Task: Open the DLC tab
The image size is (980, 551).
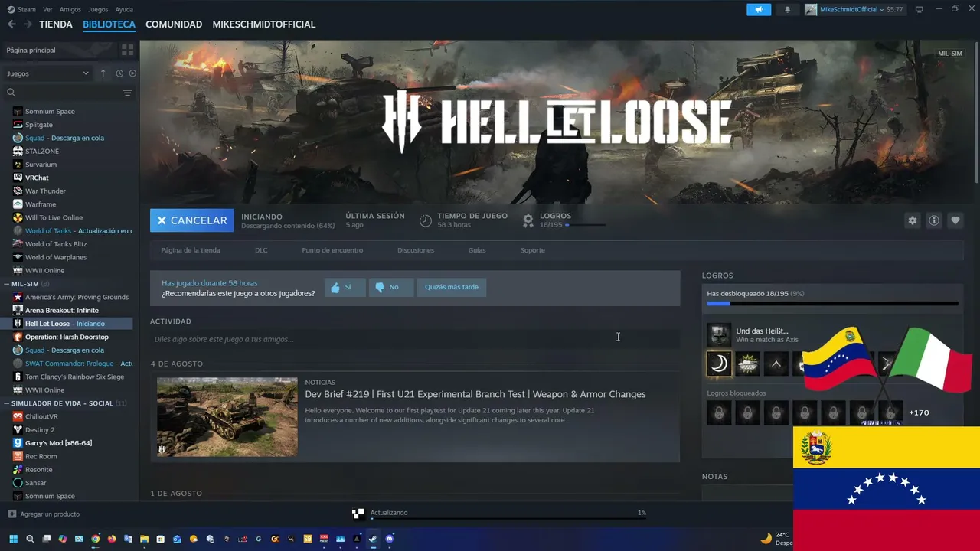Action: (261, 250)
